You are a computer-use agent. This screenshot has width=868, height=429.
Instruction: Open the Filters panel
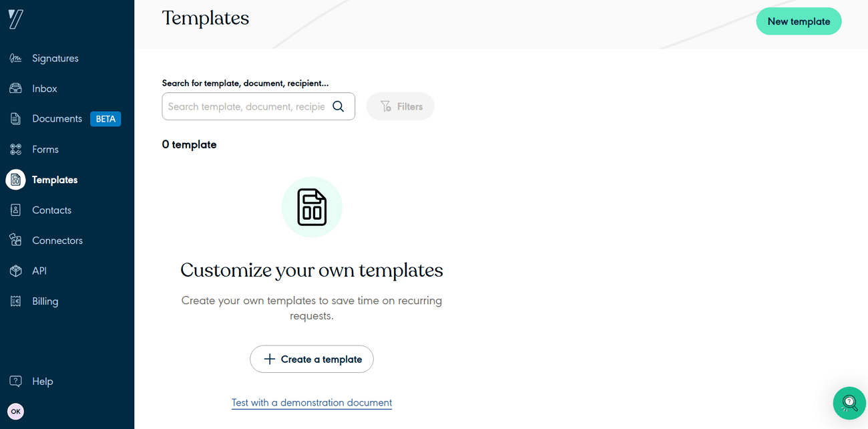400,106
